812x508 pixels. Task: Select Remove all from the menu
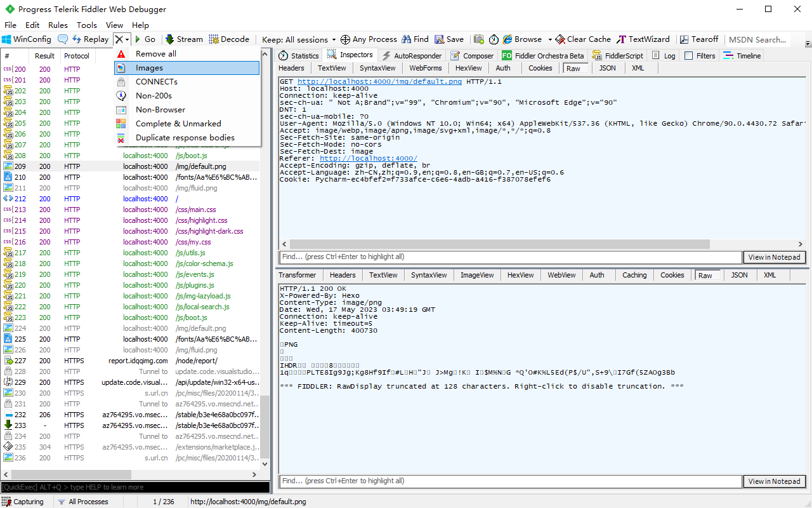tap(187, 54)
